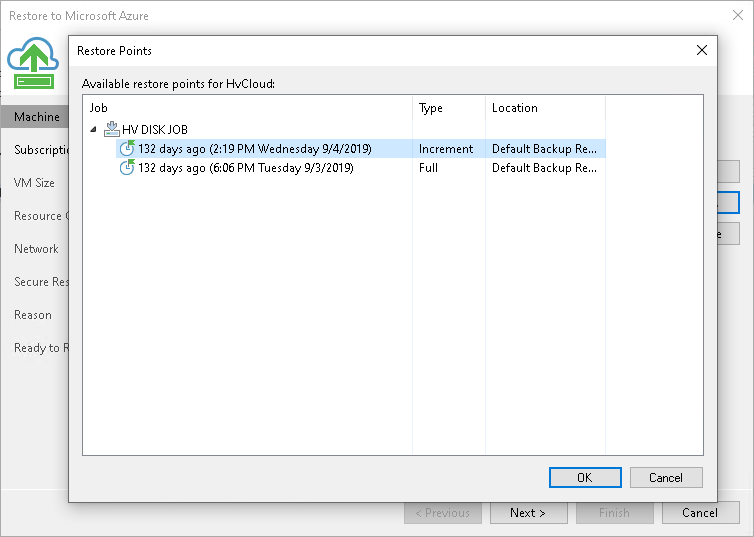This screenshot has height=537, width=754.
Task: Open the VM Size wizard step
Action: coord(34,183)
